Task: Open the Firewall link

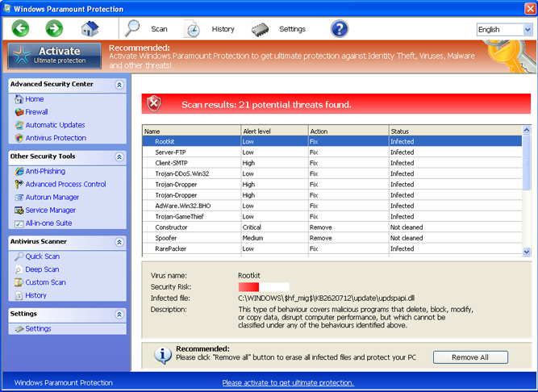Action: 36,112
